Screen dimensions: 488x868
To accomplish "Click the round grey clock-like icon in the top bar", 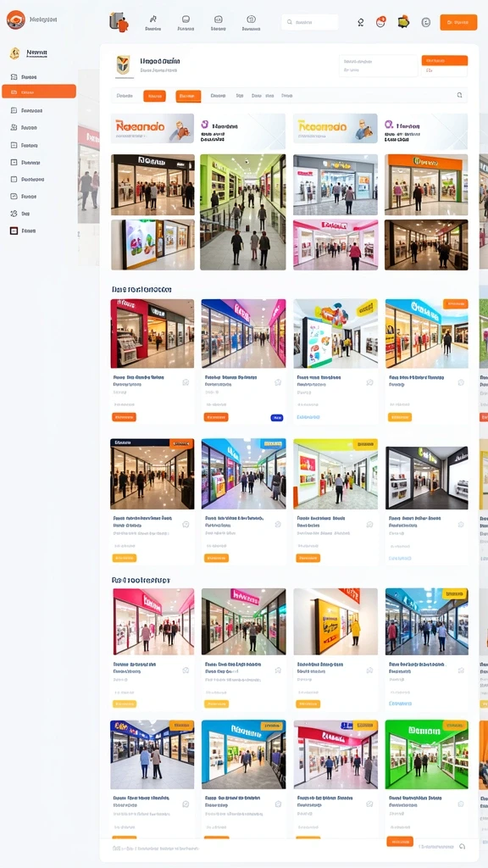I will (425, 22).
